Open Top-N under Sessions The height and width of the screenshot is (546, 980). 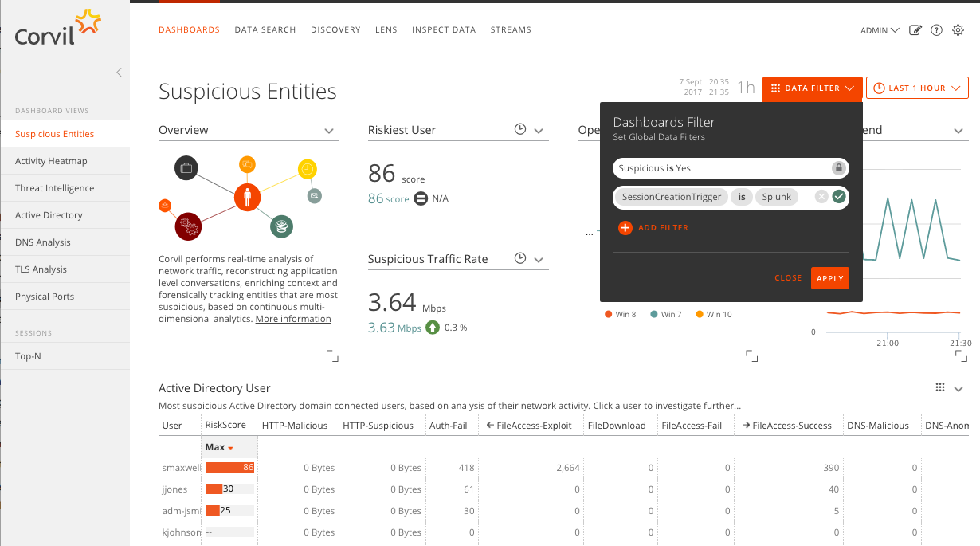65,356
